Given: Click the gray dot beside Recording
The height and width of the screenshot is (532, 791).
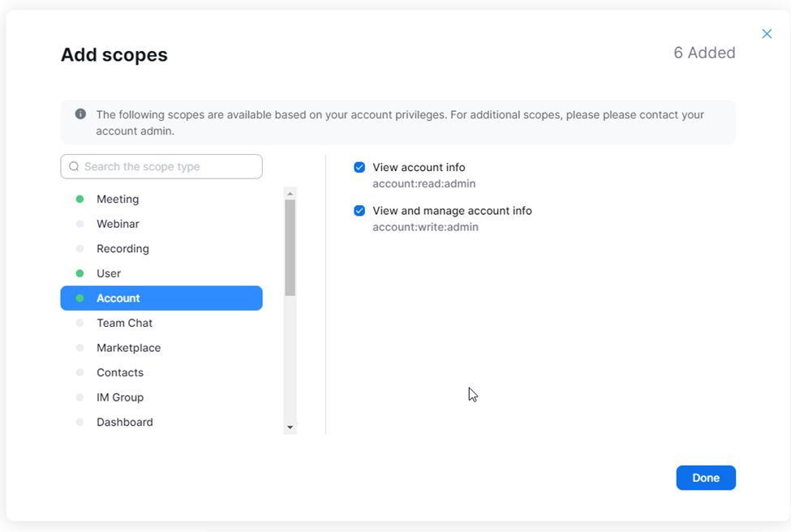Looking at the screenshot, I should 80,249.
